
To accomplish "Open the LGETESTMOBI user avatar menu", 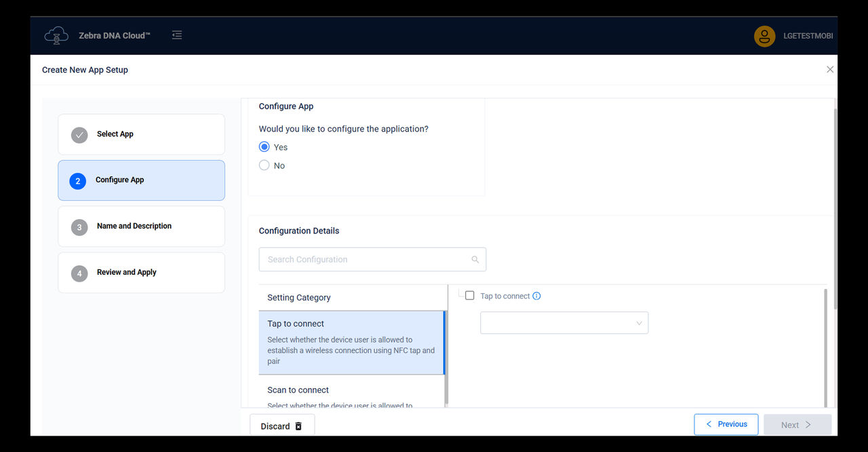I will click(x=764, y=36).
